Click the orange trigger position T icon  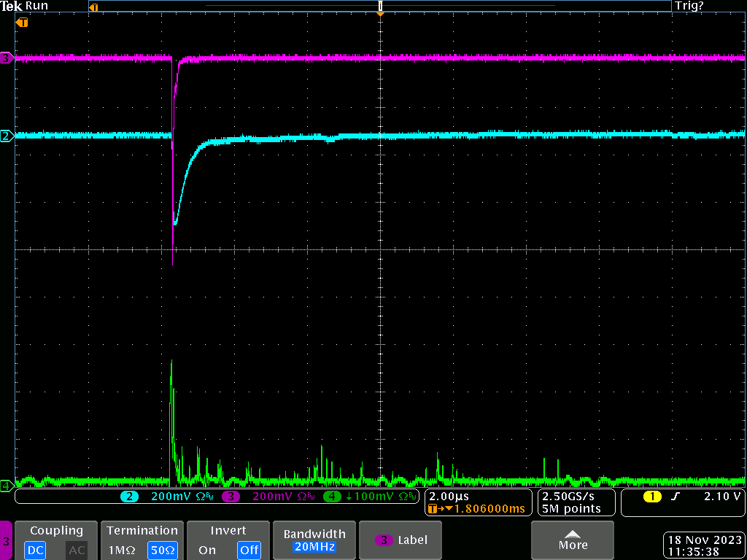[22, 23]
